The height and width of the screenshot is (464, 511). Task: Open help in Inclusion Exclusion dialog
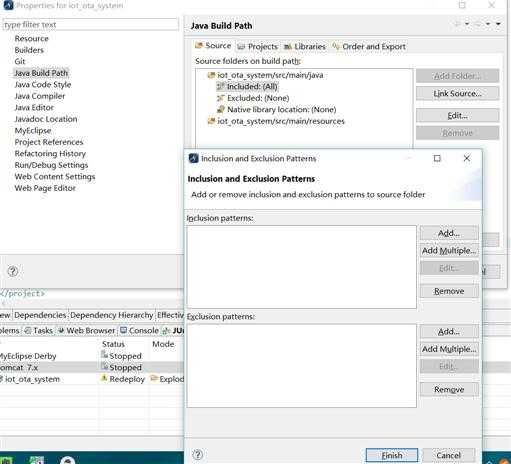pos(198,455)
